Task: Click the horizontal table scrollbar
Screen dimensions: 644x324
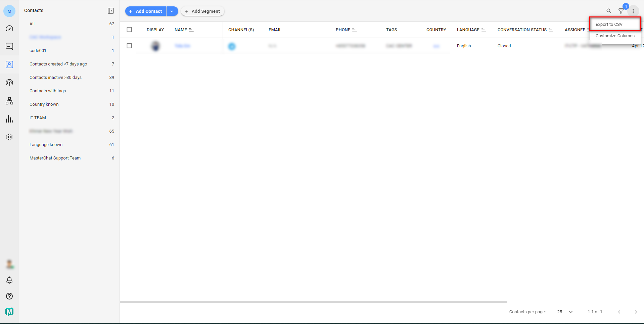Action: (314, 302)
